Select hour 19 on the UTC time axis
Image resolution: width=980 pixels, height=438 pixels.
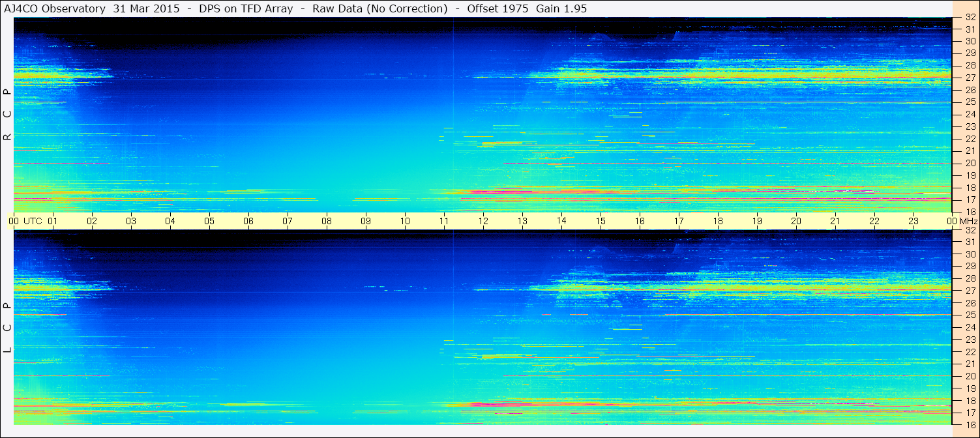point(757,221)
